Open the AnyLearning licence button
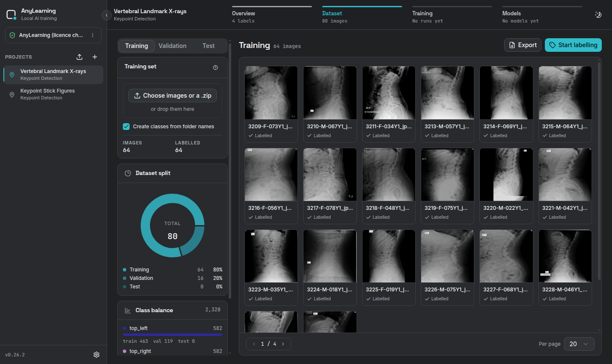Image resolution: width=612 pixels, height=364 pixels. [53, 35]
